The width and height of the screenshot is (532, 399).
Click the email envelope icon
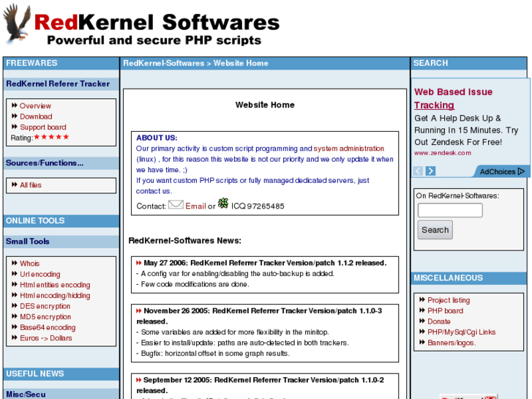point(176,205)
